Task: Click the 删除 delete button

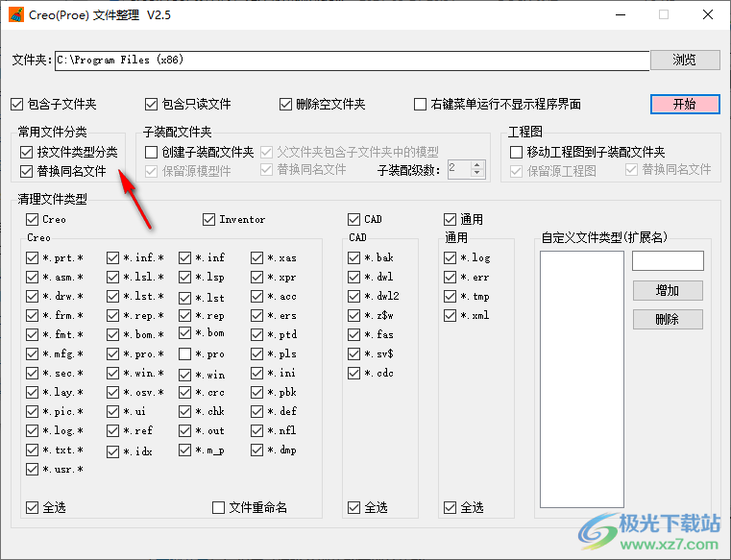Action: 668,320
